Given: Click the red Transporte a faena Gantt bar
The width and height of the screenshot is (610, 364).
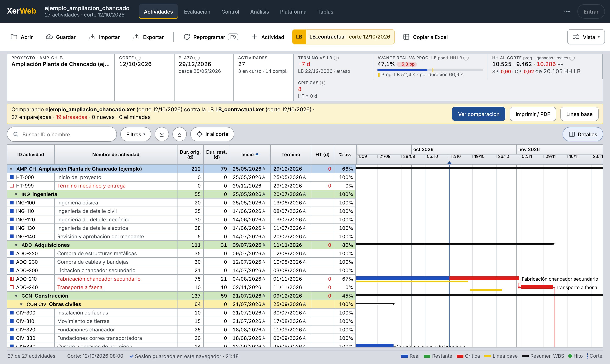Looking at the screenshot, I should click(537, 287).
